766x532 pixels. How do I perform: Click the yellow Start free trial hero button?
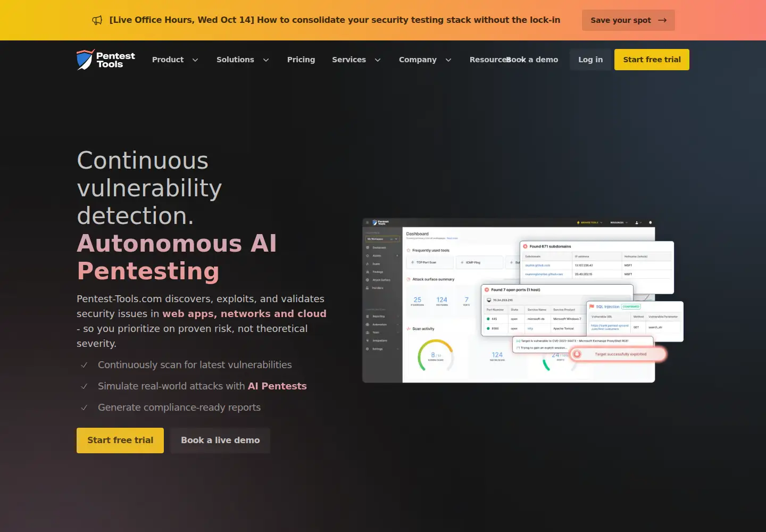120,440
